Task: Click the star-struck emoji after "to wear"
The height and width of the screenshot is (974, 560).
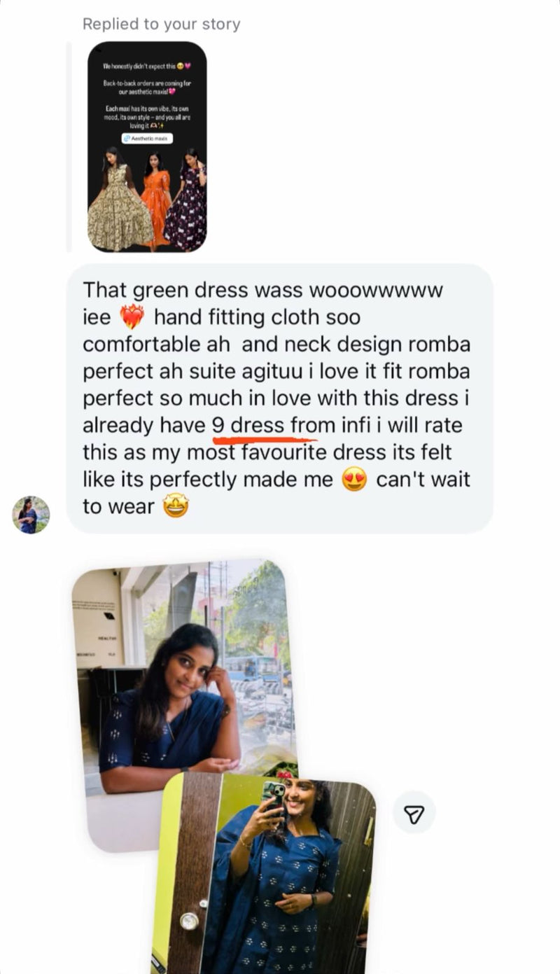Action: click(x=176, y=506)
